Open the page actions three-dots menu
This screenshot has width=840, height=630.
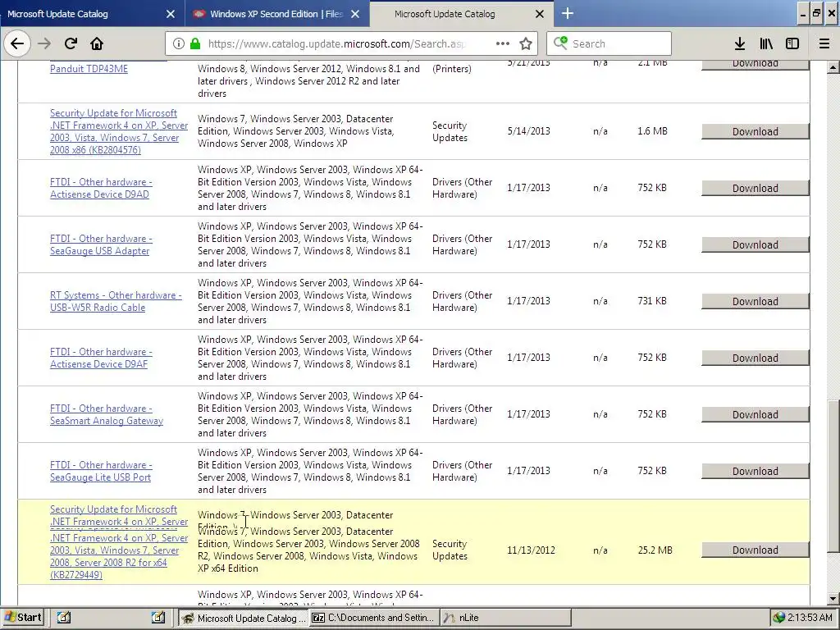tap(503, 43)
